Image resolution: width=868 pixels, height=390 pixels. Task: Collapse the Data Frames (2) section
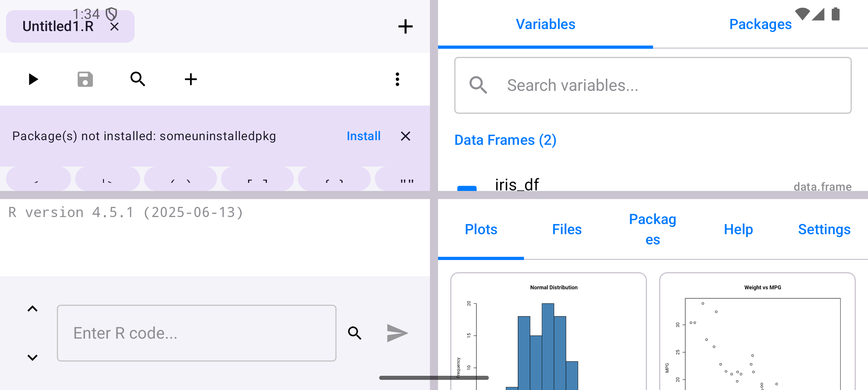coord(505,140)
